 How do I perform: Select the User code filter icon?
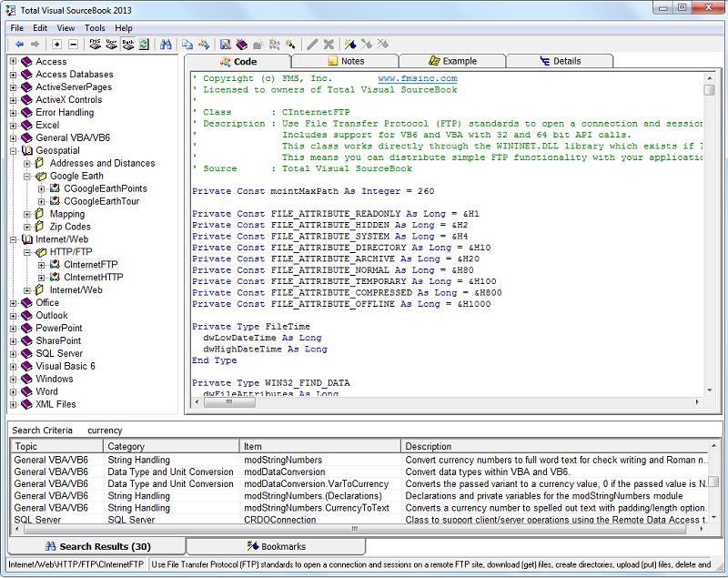(110, 43)
